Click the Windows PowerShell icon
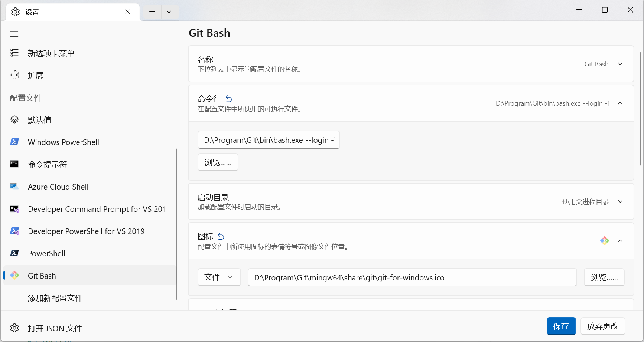Viewport: 644px width, 342px height. point(14,142)
